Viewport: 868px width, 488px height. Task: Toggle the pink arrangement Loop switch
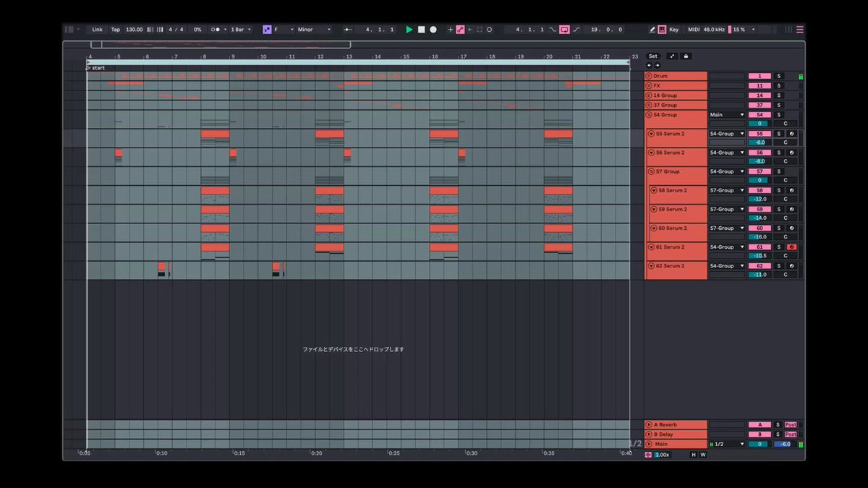(x=564, y=30)
